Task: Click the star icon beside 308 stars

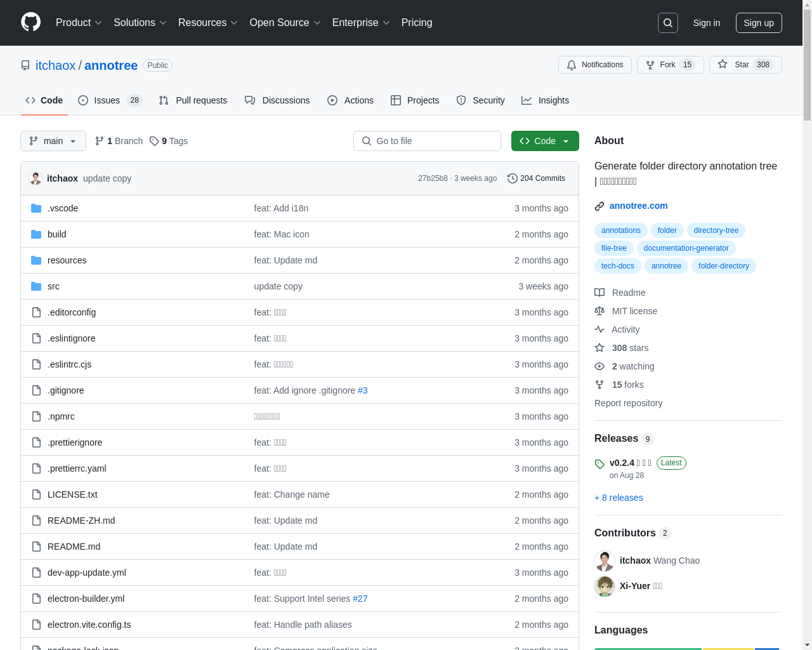Action: coord(599,348)
